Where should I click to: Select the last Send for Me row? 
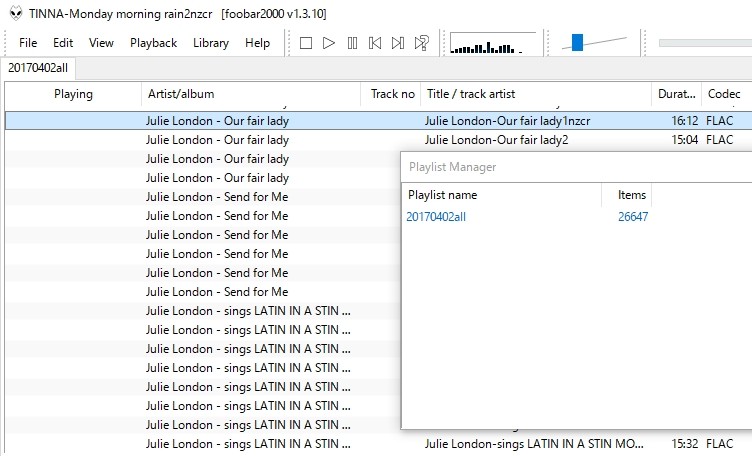point(217,292)
